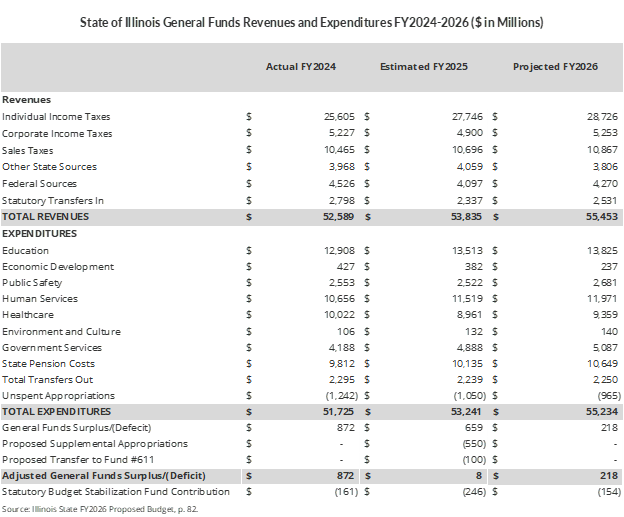Click the Federal Sources value 4,526
The image size is (624, 517).
(x=341, y=183)
